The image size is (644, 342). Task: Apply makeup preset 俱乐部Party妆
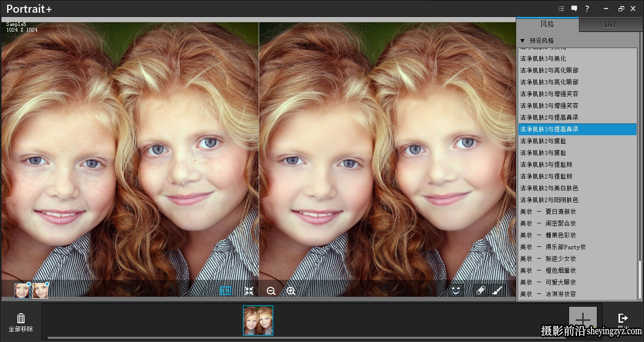click(578, 247)
